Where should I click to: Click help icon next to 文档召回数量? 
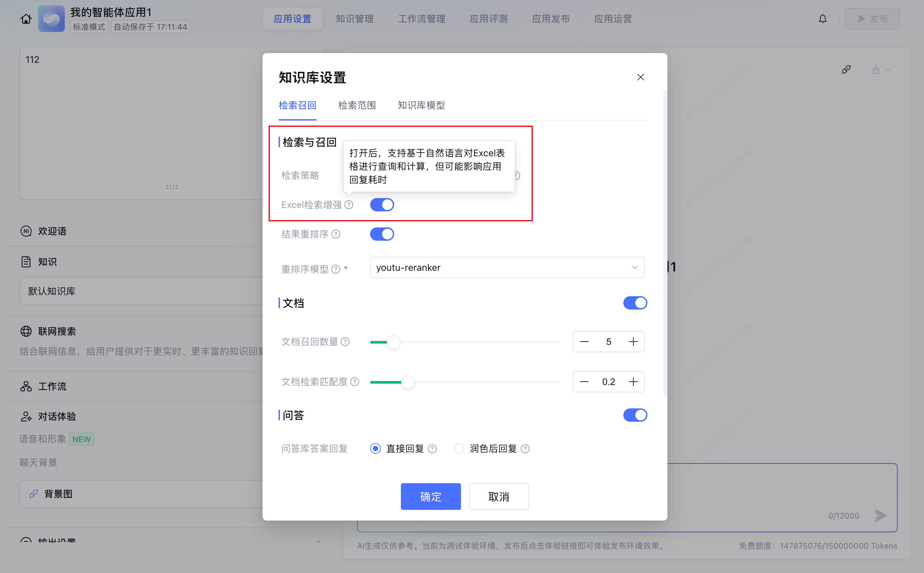pyautogui.click(x=345, y=342)
